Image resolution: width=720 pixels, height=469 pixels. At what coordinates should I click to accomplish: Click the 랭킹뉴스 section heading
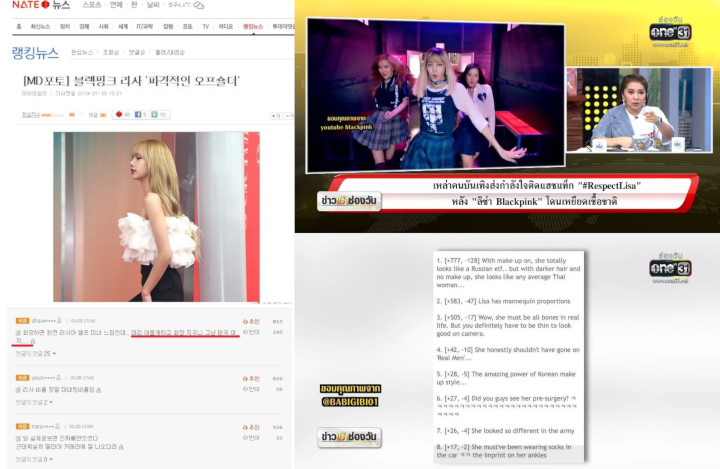(35, 53)
